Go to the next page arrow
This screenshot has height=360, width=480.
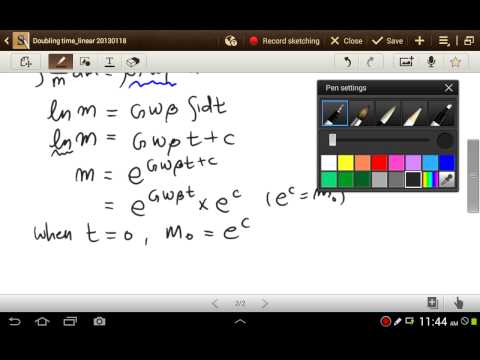(x=265, y=303)
